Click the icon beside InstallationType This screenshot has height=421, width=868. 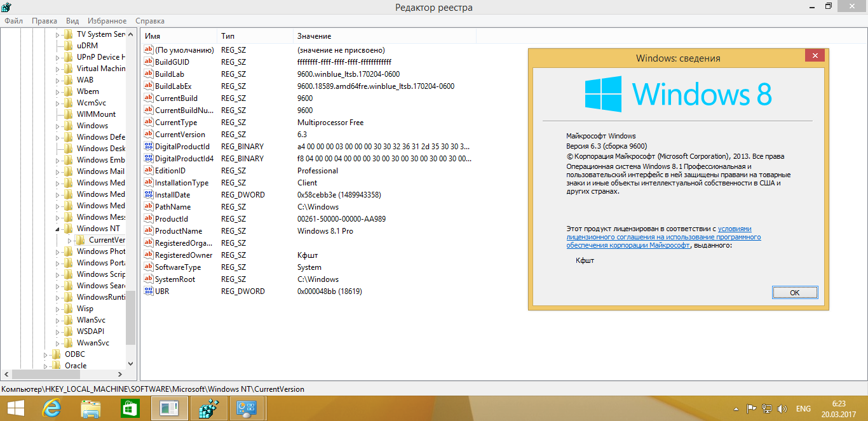pos(149,183)
